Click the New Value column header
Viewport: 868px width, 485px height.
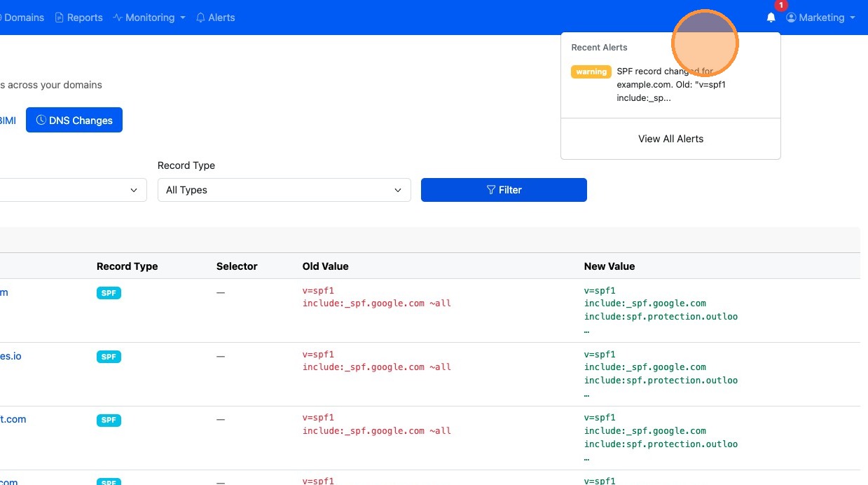pos(609,266)
